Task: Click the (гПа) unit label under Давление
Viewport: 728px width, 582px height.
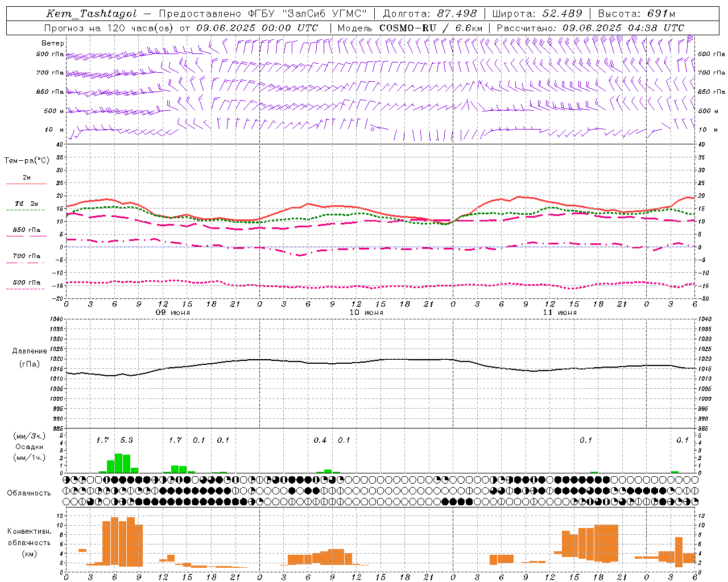Action: coord(29,364)
